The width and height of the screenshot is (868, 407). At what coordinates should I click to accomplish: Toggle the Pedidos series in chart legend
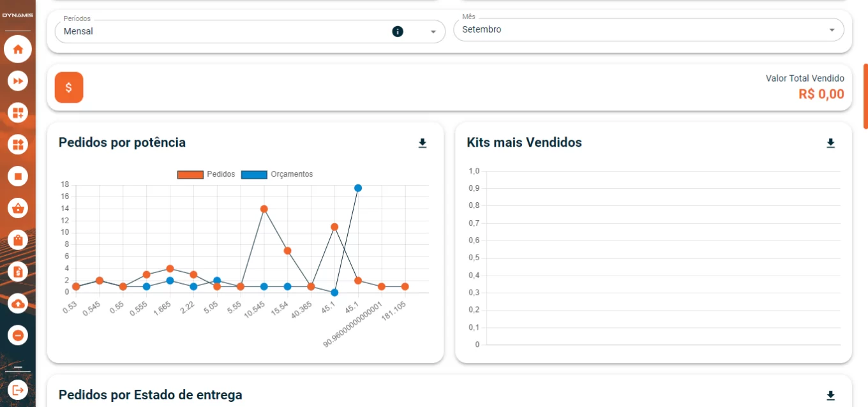[206, 174]
